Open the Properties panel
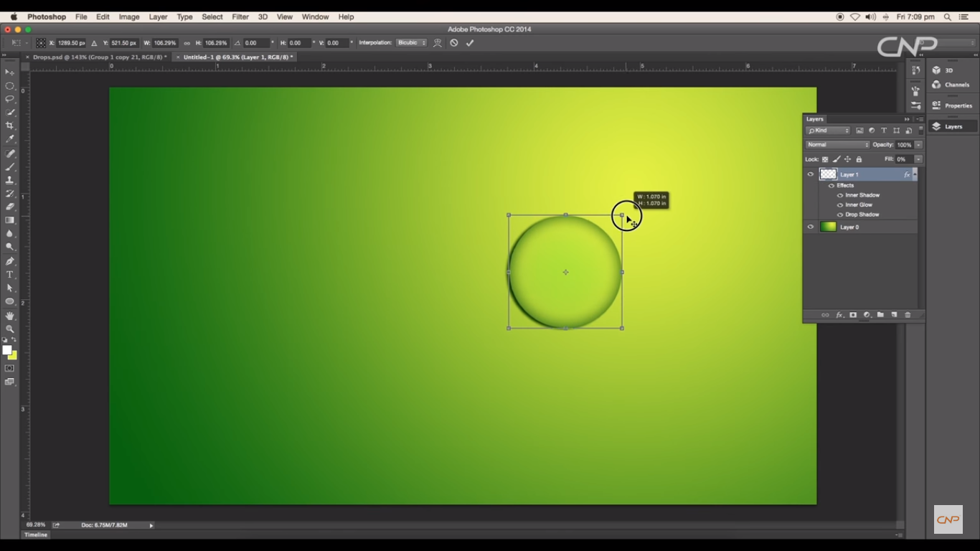The image size is (980, 551). (958, 105)
